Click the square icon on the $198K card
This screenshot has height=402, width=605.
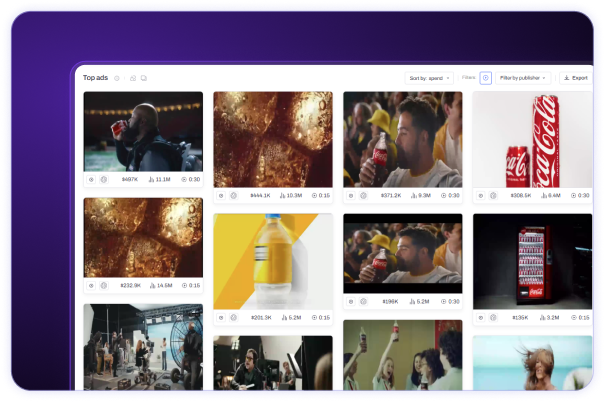point(351,302)
